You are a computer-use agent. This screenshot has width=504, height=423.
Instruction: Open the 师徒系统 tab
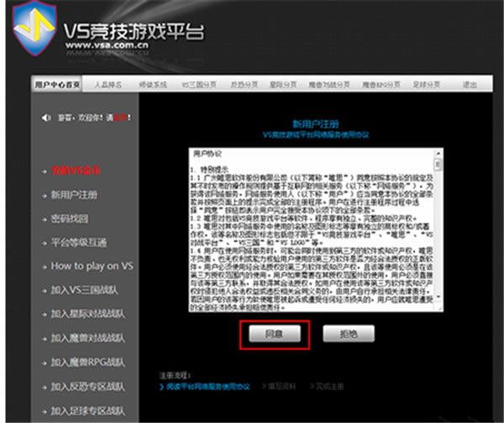(153, 85)
